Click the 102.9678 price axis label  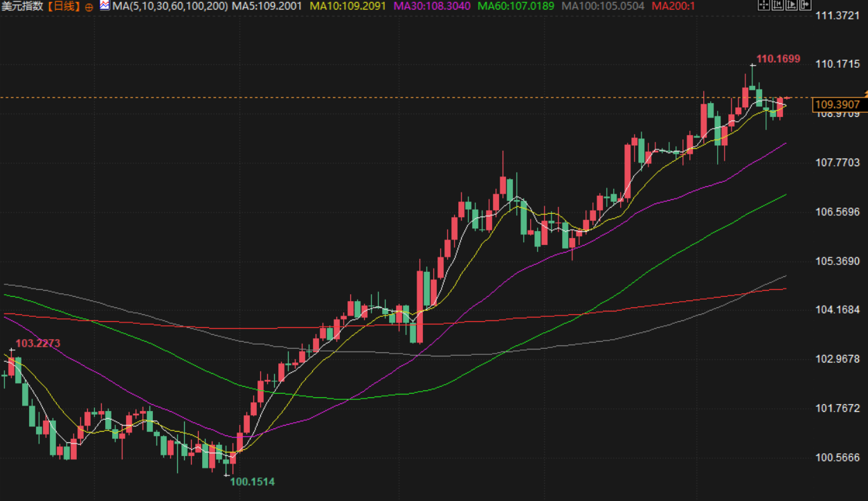(x=838, y=359)
